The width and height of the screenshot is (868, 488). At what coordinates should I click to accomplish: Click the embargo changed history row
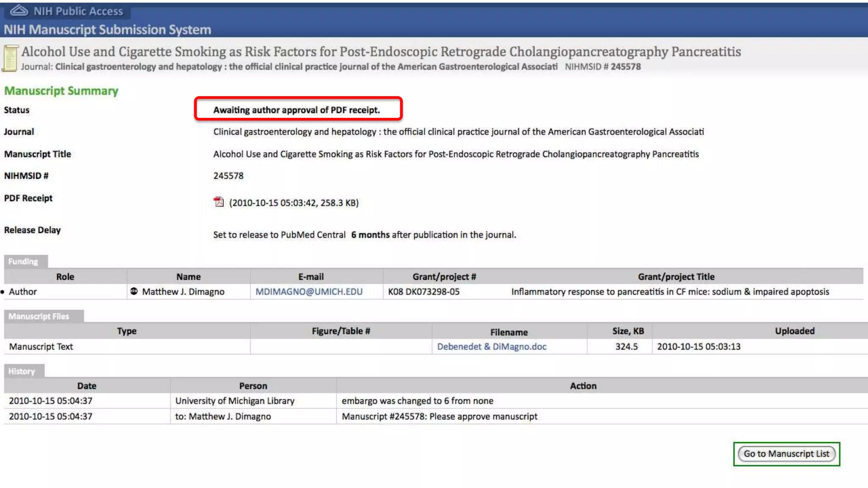click(x=417, y=401)
